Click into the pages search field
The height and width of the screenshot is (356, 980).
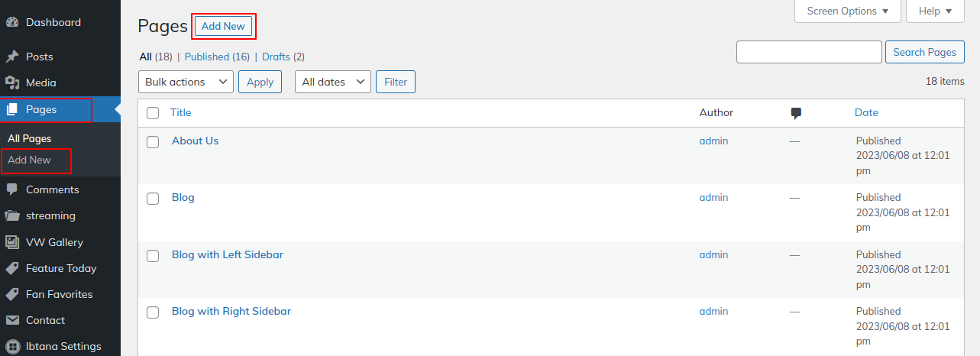[808, 52]
